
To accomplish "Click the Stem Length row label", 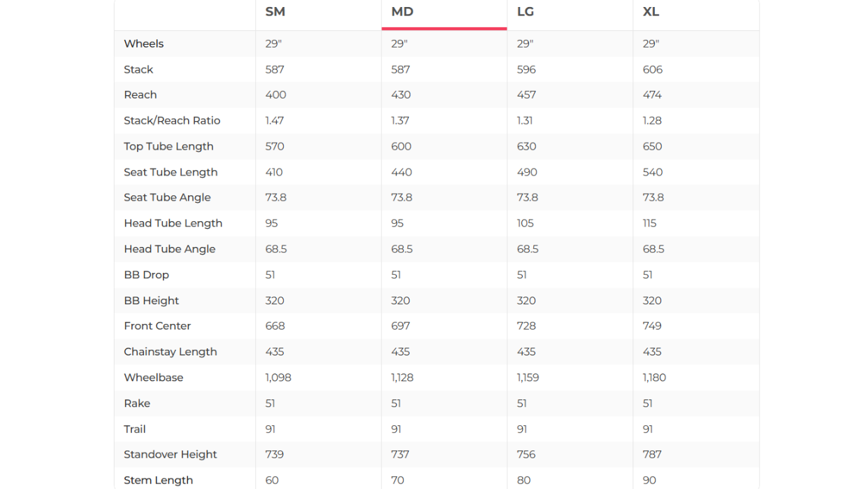I will (159, 481).
